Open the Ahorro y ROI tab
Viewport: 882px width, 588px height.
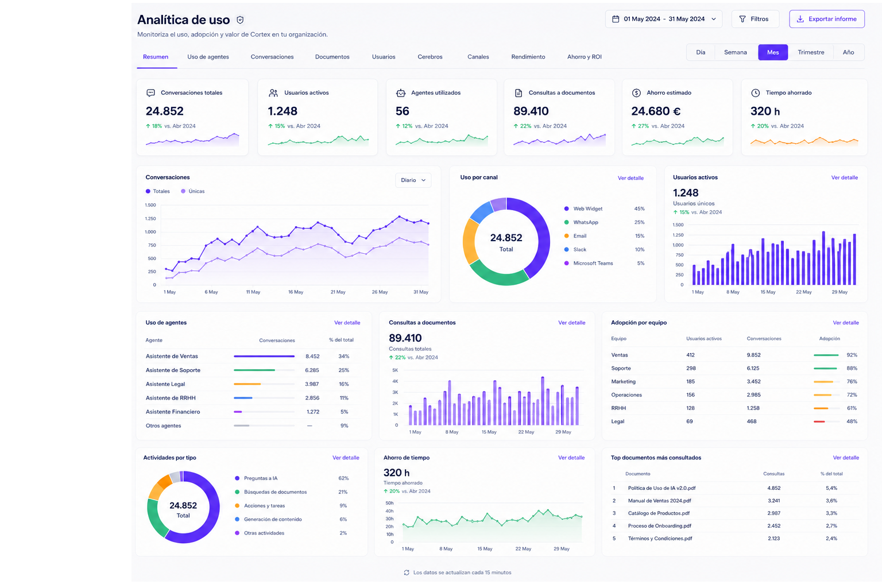pyautogui.click(x=585, y=57)
